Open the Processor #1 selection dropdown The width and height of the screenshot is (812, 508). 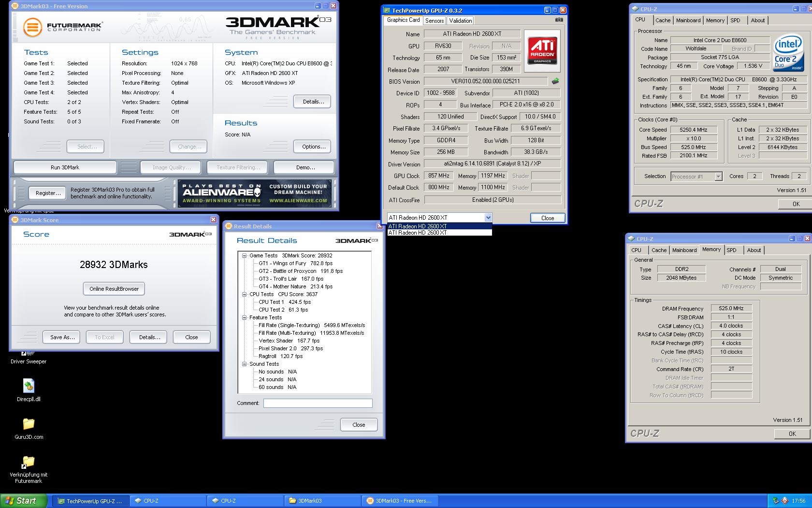718,177
